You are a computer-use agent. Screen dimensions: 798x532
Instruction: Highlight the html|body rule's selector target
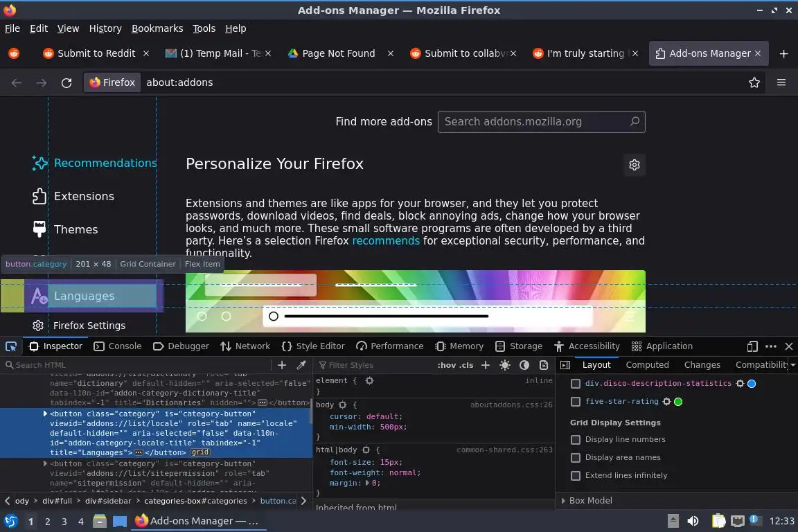tap(366, 450)
